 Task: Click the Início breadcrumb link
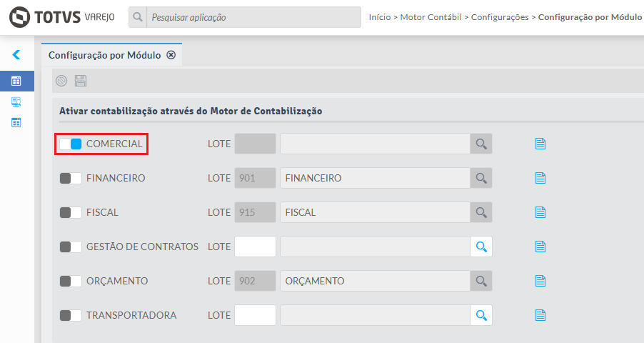pos(379,16)
